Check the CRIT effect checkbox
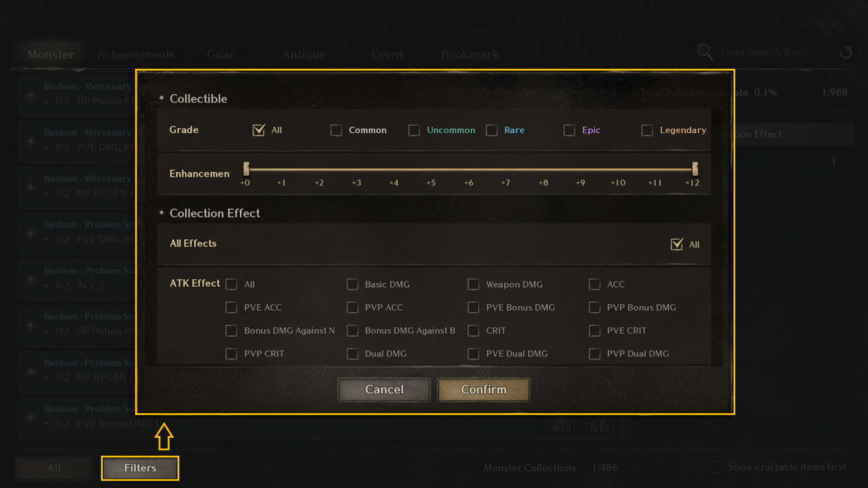This screenshot has height=488, width=868. [473, 331]
